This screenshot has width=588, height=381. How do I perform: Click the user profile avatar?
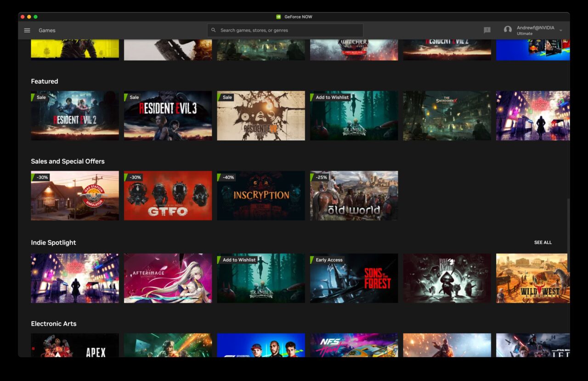pyautogui.click(x=507, y=30)
